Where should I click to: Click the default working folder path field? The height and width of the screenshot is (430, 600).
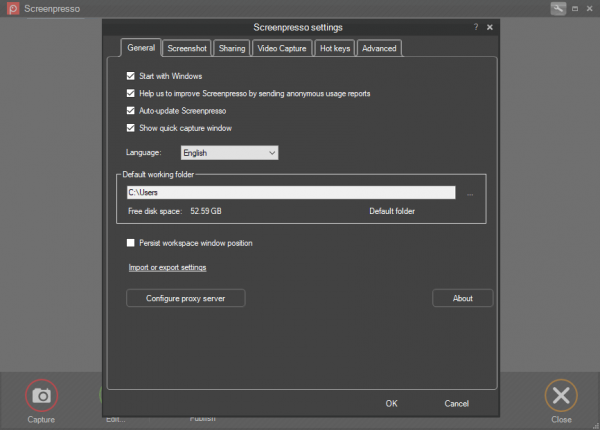point(290,193)
